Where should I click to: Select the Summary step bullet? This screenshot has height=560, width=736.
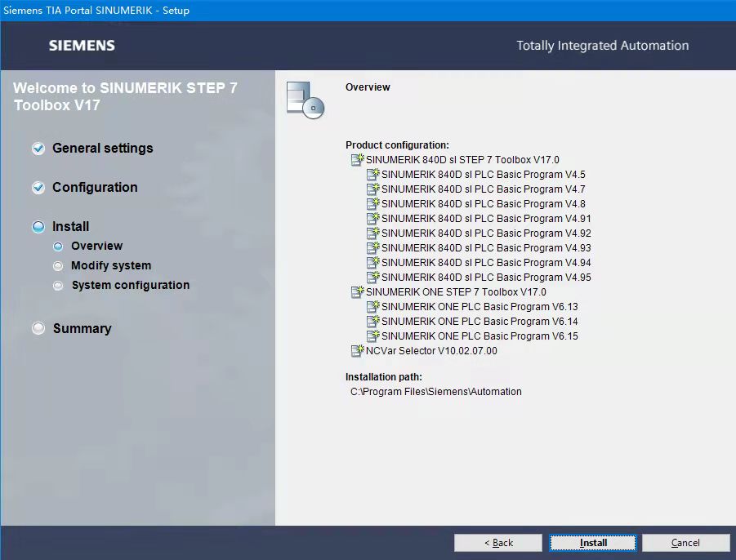point(38,328)
